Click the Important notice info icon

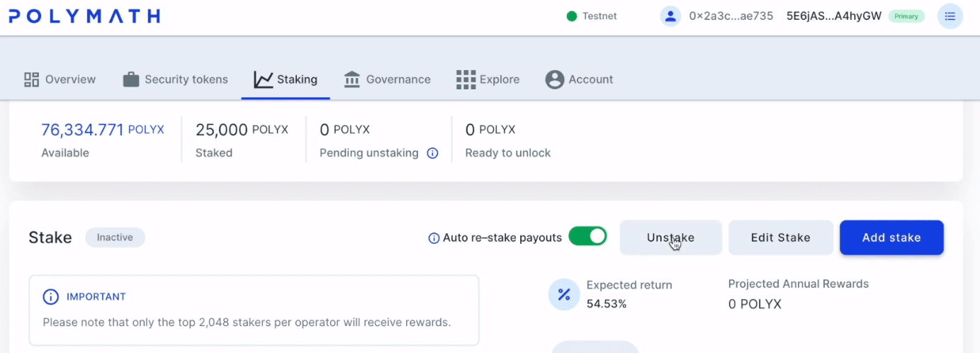(50, 296)
